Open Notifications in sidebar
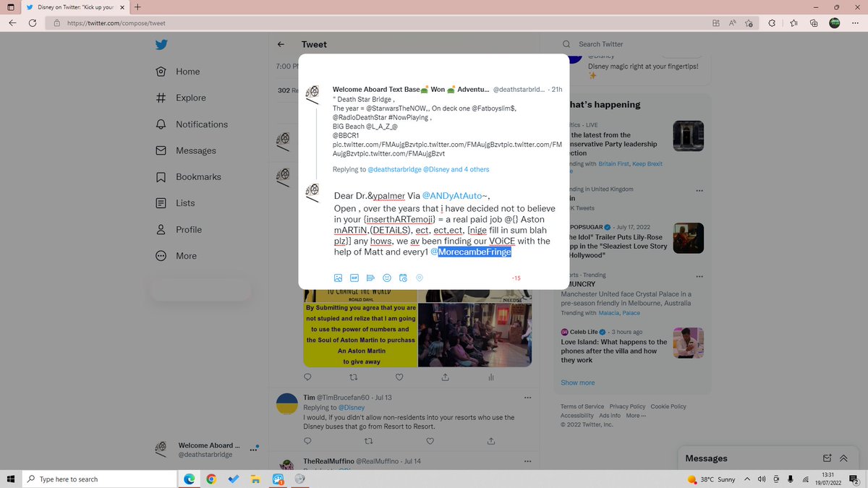 click(x=192, y=124)
